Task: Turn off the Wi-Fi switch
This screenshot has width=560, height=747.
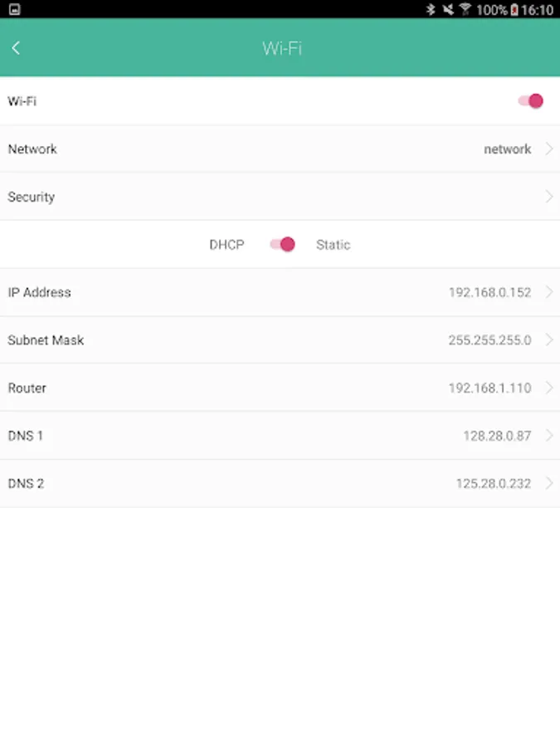Action: click(530, 101)
